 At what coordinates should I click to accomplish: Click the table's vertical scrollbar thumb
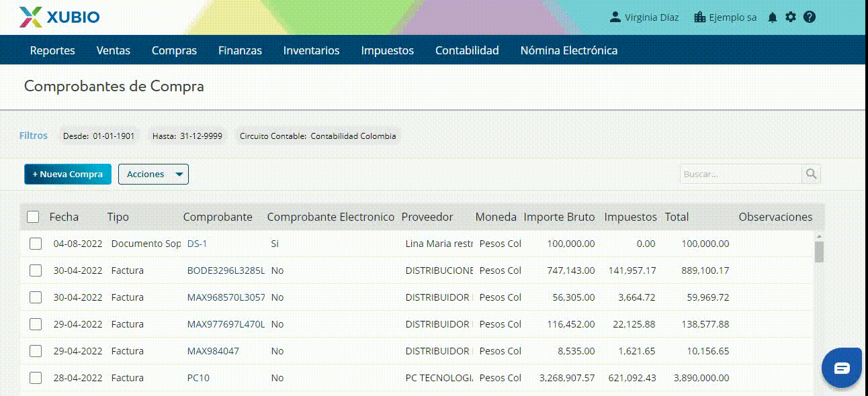tap(819, 252)
